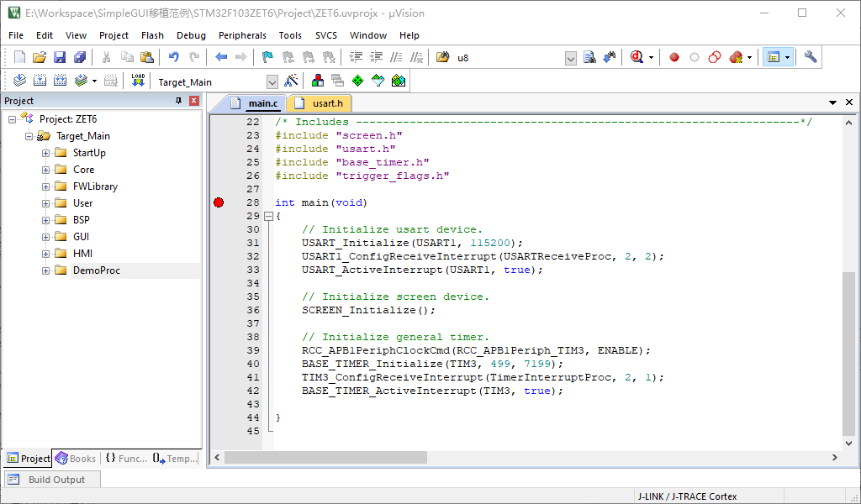Select the User folder in the project tree
The height and width of the screenshot is (504, 861).
tap(83, 203)
